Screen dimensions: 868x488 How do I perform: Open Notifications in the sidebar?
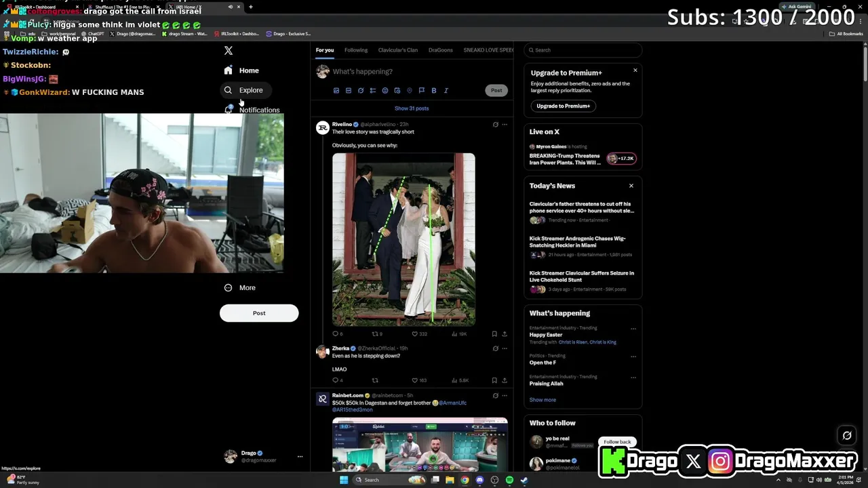click(x=252, y=109)
